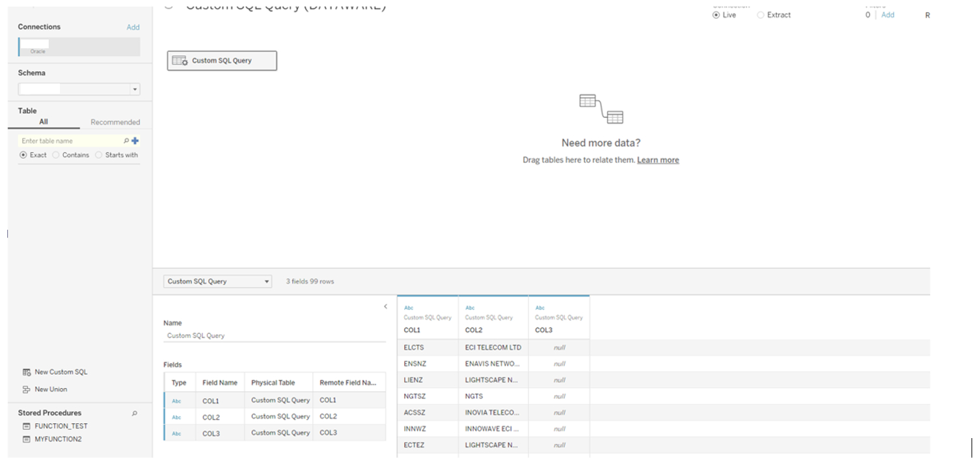This screenshot has width=980, height=470.
Task: Open the Schema dropdown
Action: coord(79,89)
